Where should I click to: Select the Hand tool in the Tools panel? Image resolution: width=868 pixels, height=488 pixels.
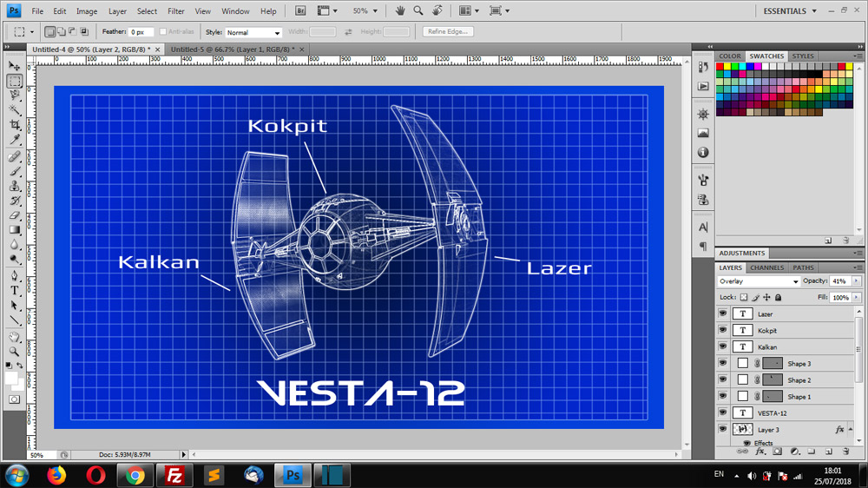click(x=15, y=337)
